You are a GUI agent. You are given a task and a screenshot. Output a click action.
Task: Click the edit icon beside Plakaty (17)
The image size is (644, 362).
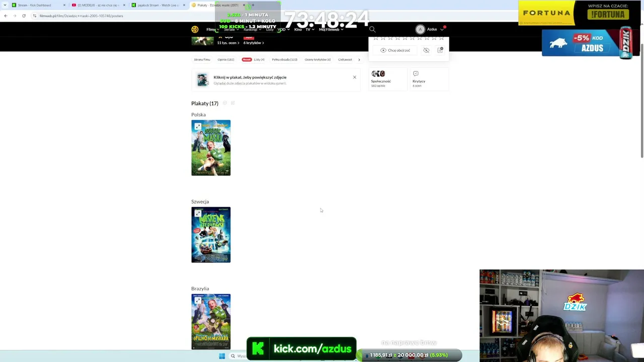(x=232, y=103)
